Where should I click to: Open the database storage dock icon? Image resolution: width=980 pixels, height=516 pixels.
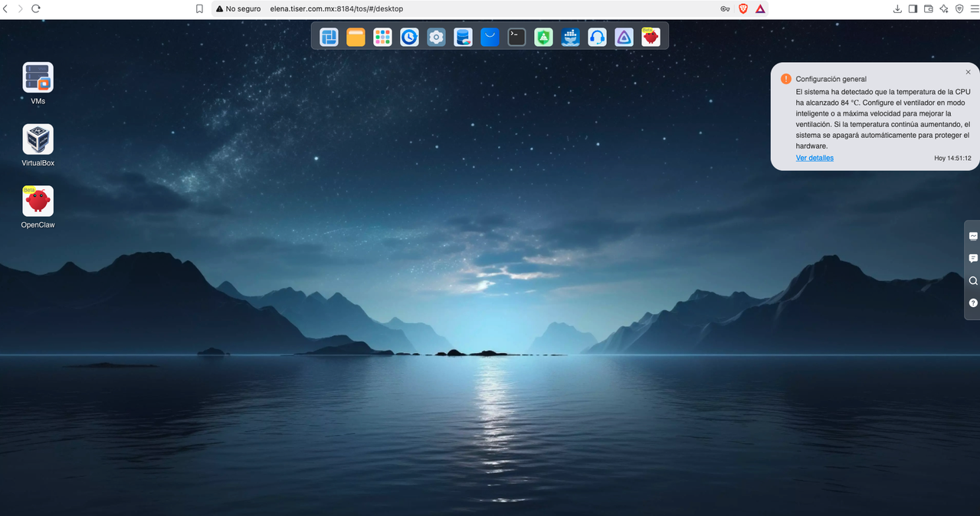pos(463,37)
